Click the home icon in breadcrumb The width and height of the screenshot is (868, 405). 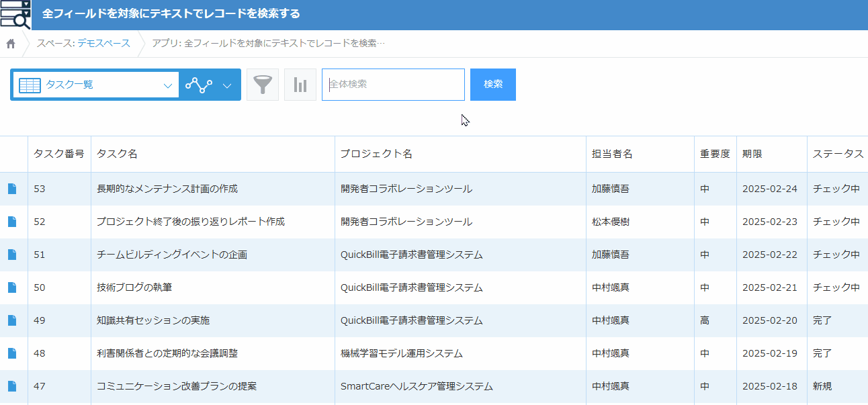(11, 44)
